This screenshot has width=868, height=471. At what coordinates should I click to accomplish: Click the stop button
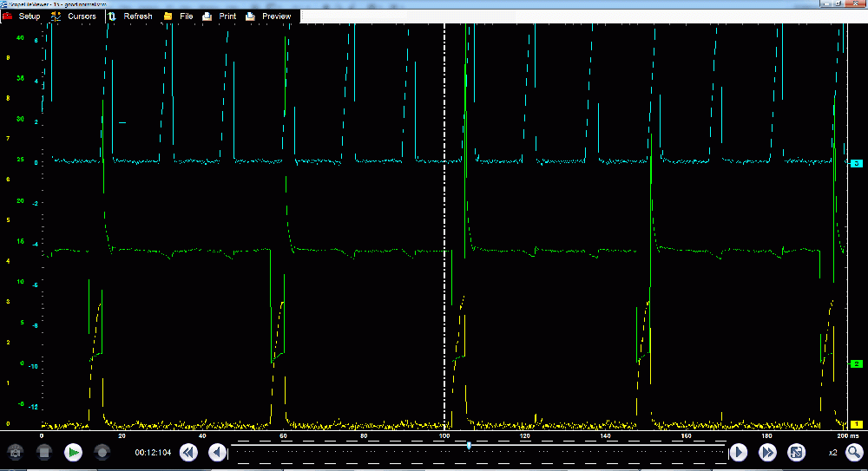tap(44, 452)
